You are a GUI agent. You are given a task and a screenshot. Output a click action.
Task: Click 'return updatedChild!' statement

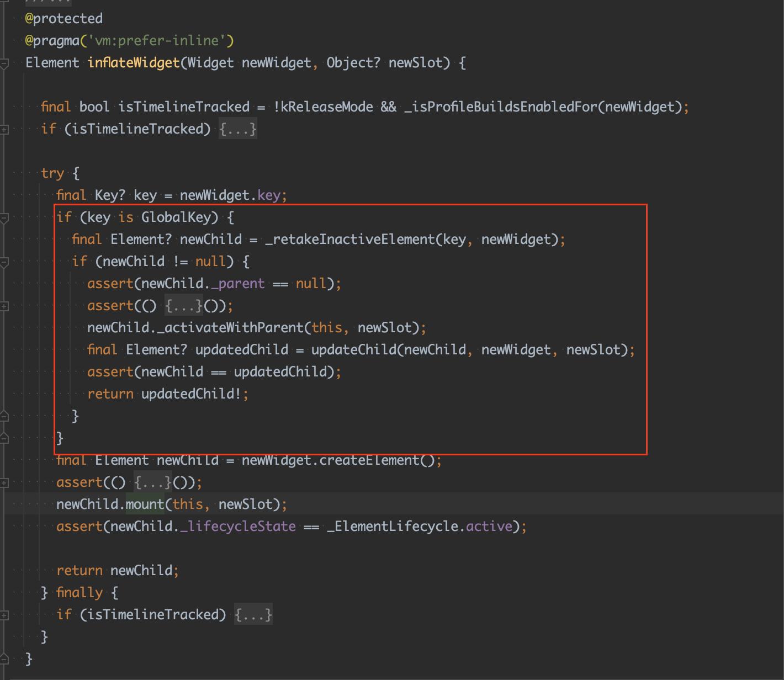point(168,394)
